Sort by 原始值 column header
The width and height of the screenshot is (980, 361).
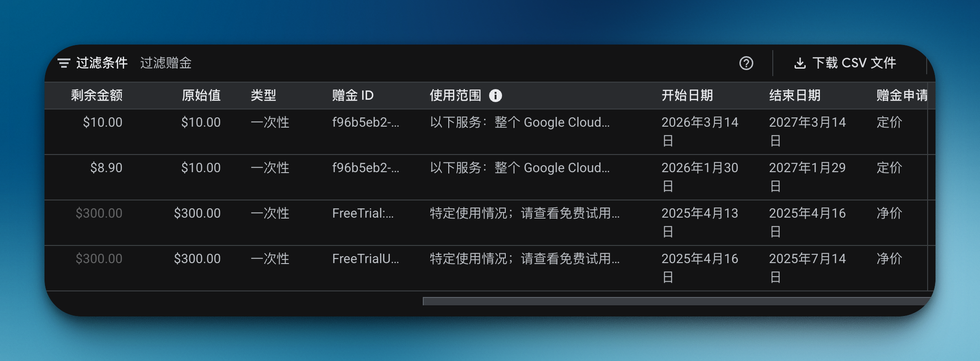point(201,96)
